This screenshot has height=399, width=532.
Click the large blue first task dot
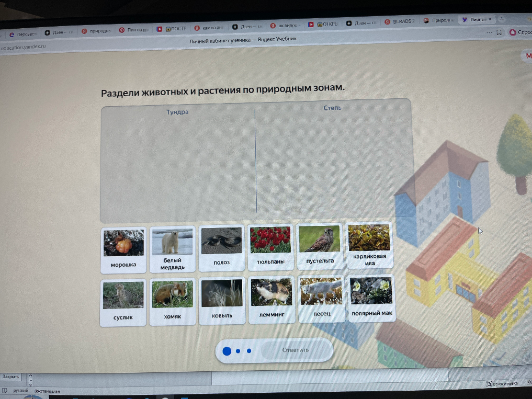(x=227, y=351)
